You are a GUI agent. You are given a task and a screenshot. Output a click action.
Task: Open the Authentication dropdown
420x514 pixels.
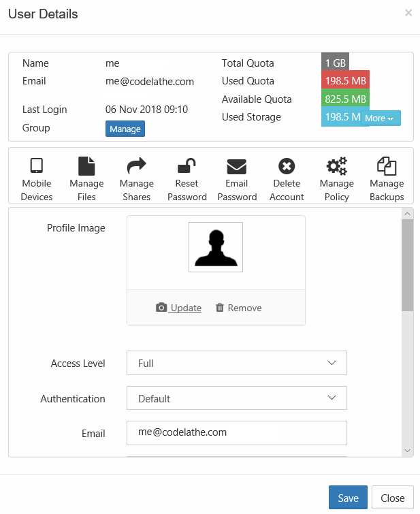tap(236, 399)
